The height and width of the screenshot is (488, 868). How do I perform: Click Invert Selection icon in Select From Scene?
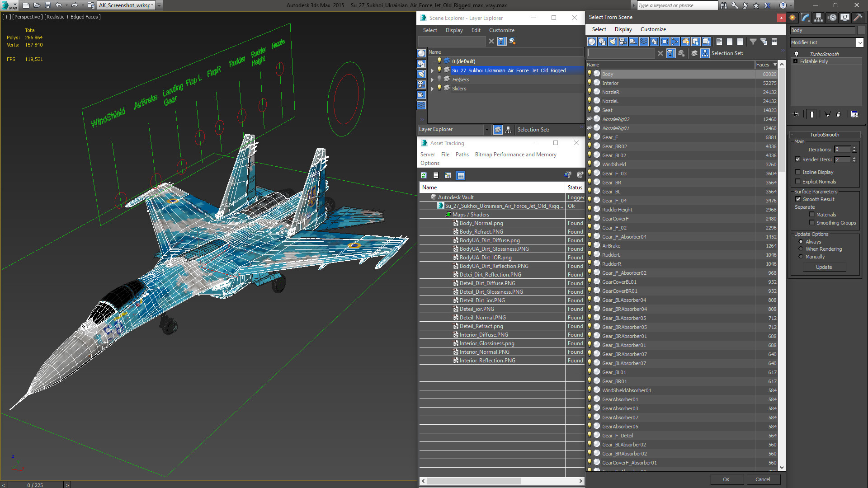740,42
